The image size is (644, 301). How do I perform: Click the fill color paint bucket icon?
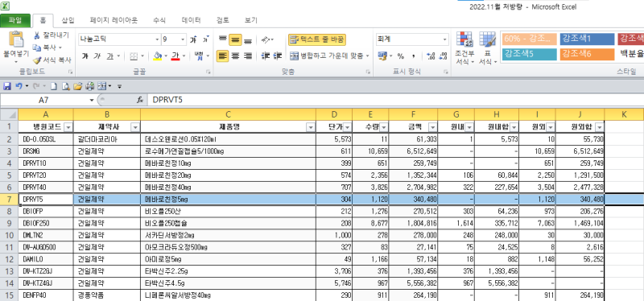click(158, 56)
